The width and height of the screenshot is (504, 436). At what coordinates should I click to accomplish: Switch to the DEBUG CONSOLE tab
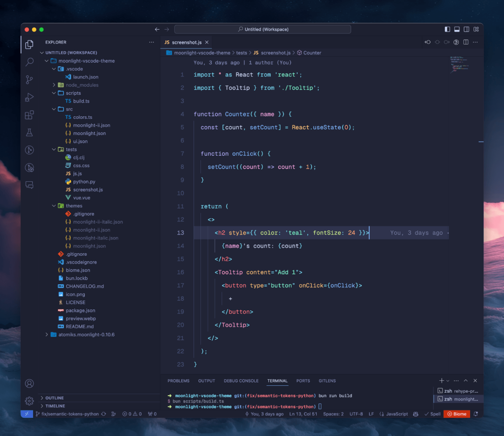(x=241, y=381)
